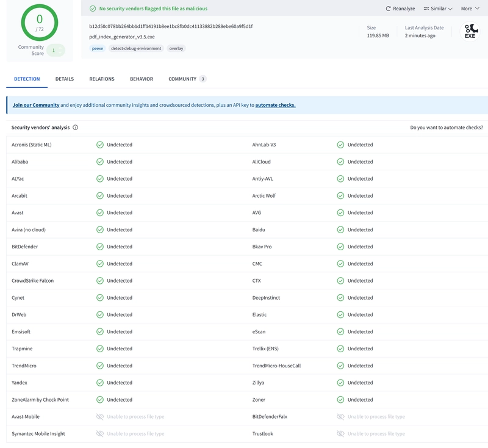Viewport: 488px width, 448px height.
Task: Click crossed-eye icon in BitDefenderFalx row
Action: click(340, 416)
